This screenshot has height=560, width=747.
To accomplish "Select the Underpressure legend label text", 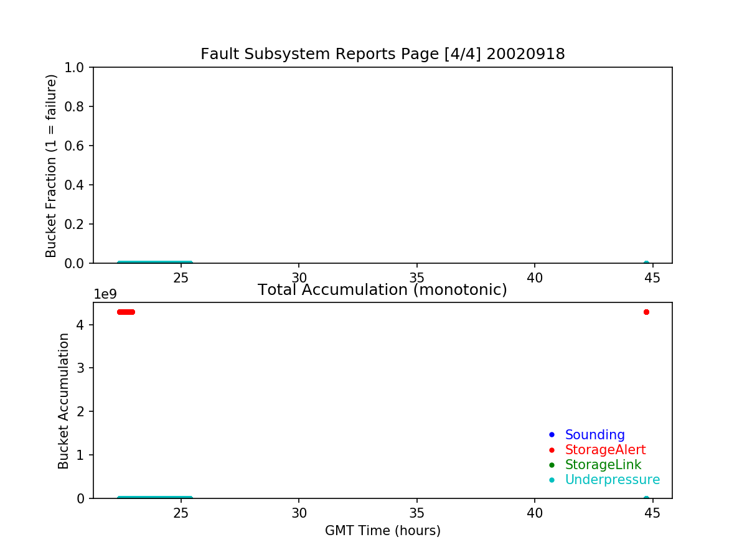I will [x=612, y=480].
